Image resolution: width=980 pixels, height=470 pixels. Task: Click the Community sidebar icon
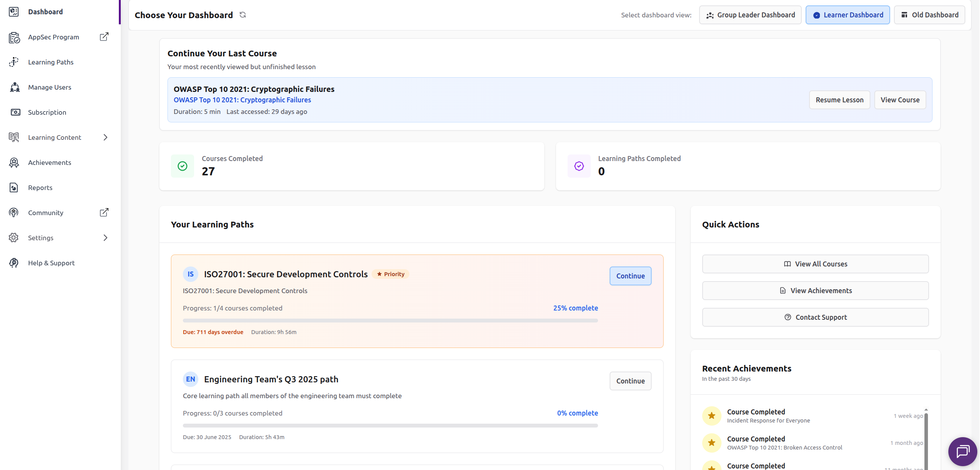click(14, 212)
